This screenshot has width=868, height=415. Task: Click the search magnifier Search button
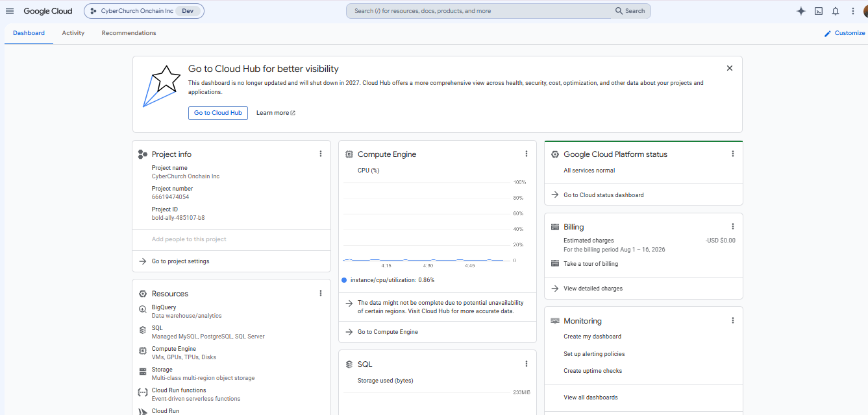[x=630, y=11]
